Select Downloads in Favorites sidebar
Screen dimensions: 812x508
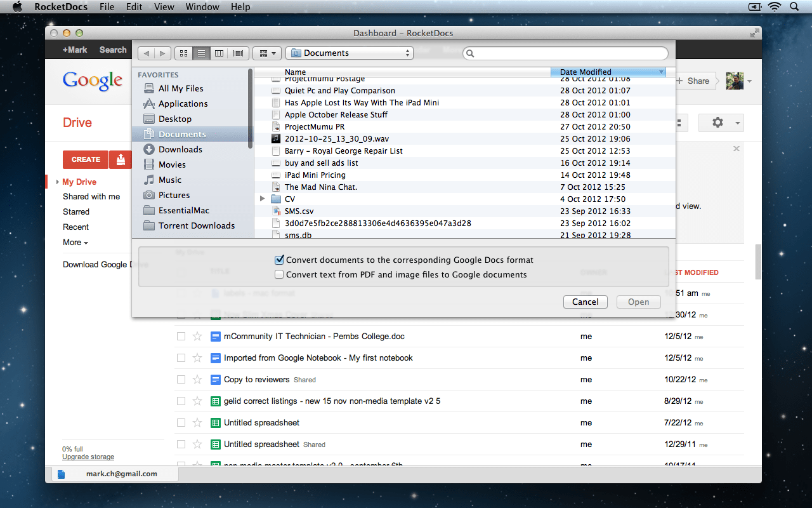180,149
